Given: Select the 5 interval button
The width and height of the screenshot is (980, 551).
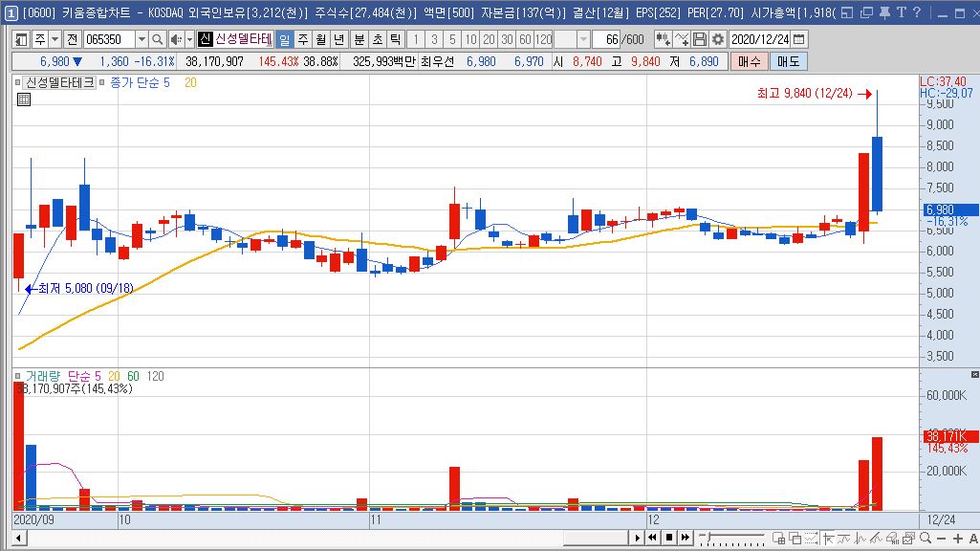Looking at the screenshot, I should tap(452, 39).
